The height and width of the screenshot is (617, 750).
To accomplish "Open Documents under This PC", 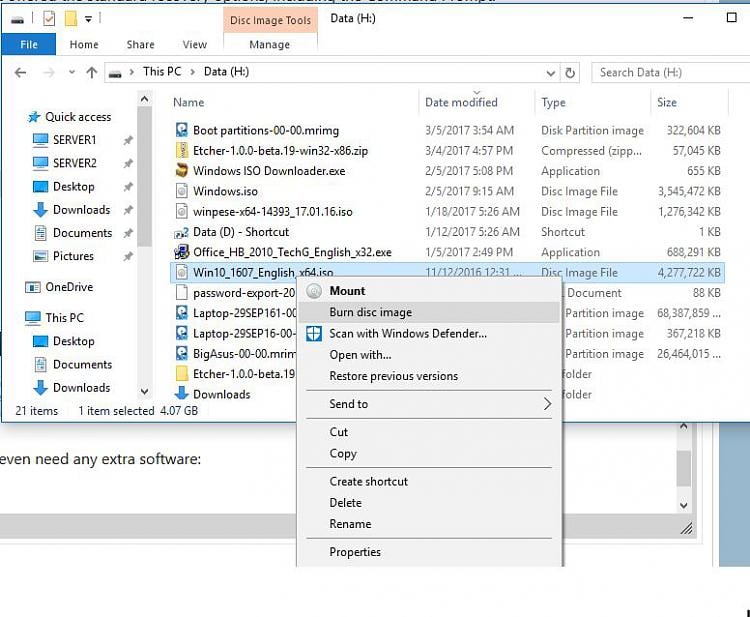I will [x=82, y=364].
